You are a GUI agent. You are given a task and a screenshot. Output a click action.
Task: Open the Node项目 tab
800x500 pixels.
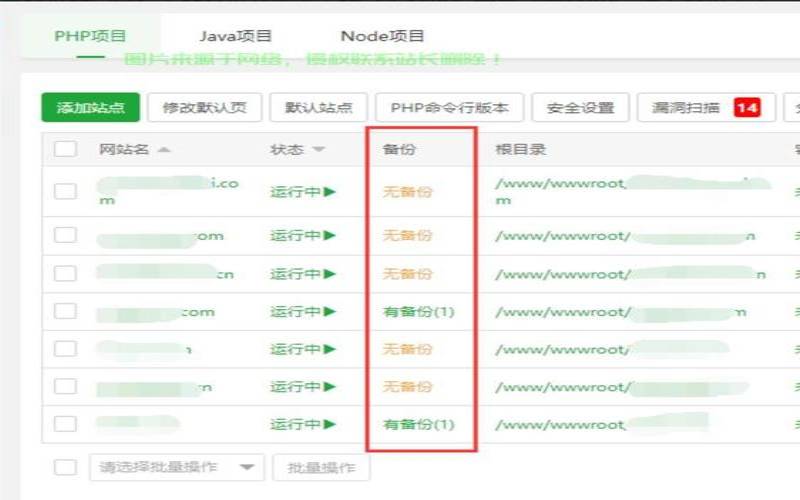[382, 36]
